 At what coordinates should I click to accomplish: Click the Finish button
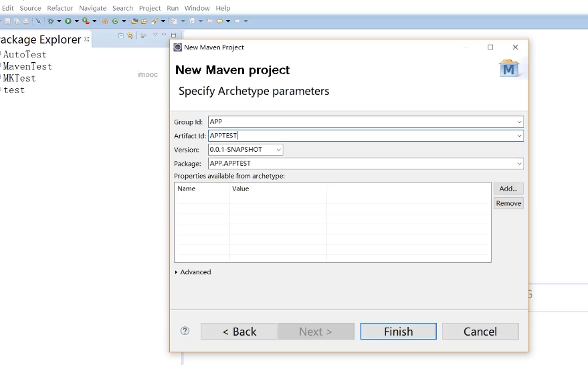click(x=398, y=332)
